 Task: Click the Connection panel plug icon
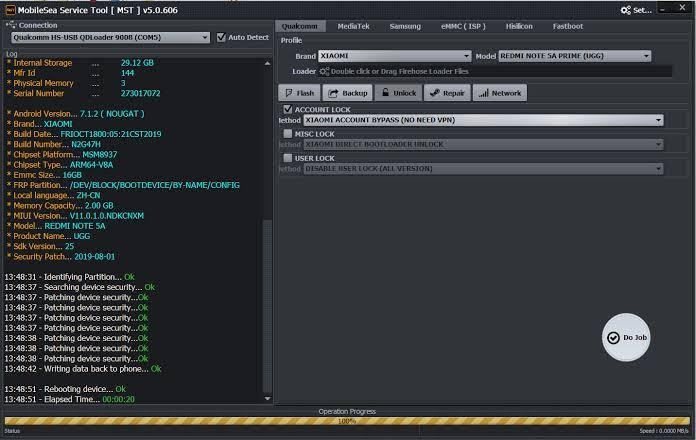point(11,25)
